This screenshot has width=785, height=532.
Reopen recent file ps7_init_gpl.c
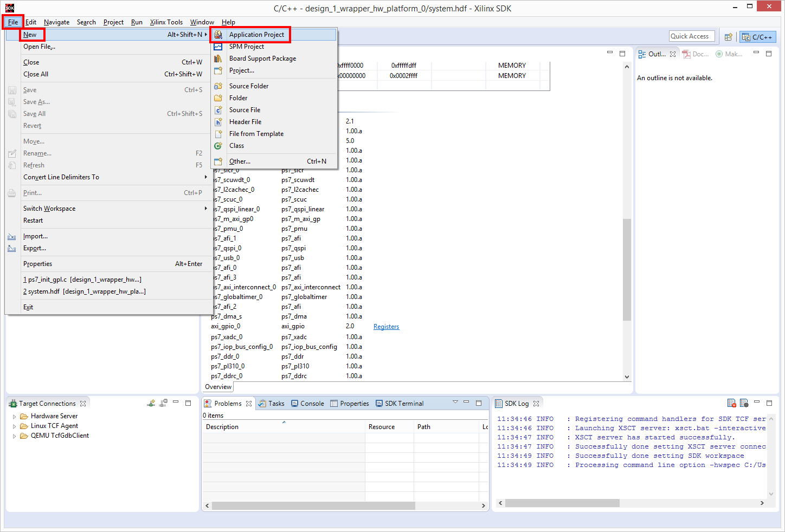pyautogui.click(x=82, y=280)
